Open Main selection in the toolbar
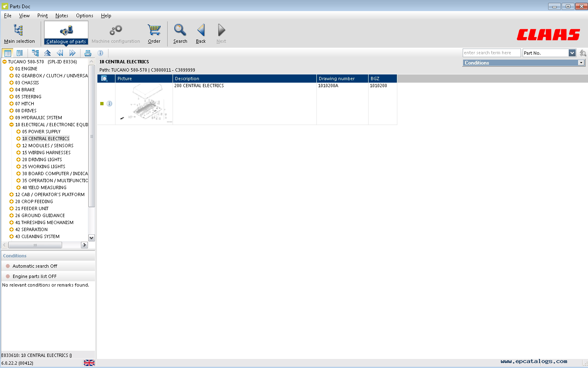The height and width of the screenshot is (368, 588). coord(19,33)
